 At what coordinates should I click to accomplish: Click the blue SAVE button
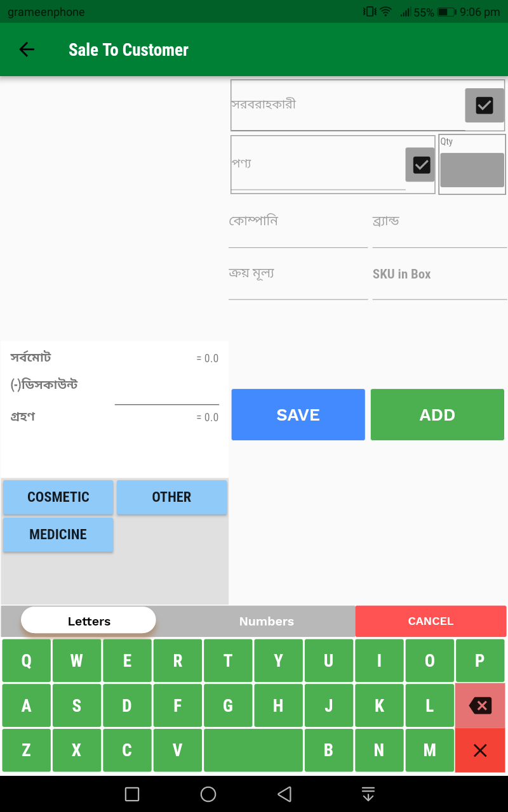[298, 415]
